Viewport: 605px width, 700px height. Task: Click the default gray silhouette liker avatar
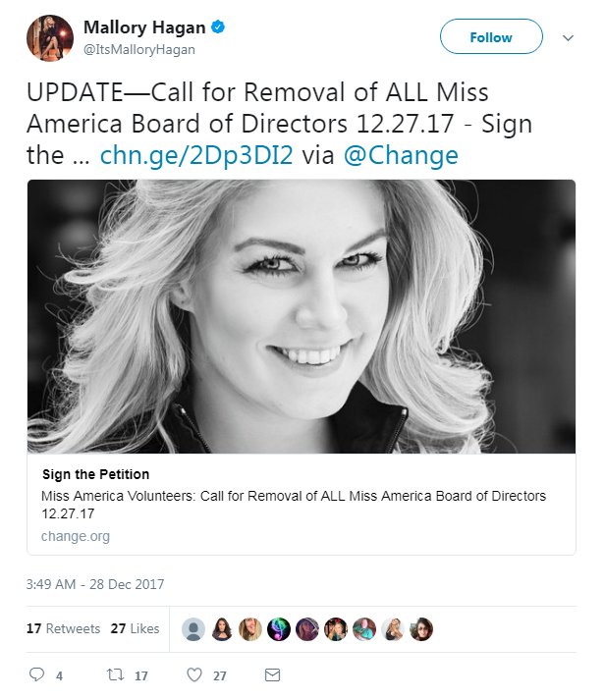[x=193, y=629]
